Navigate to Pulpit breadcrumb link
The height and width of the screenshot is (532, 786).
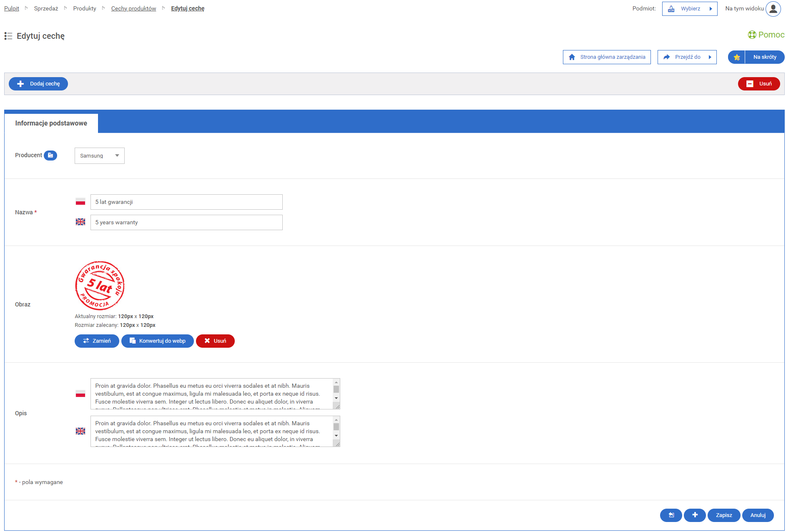coord(12,9)
